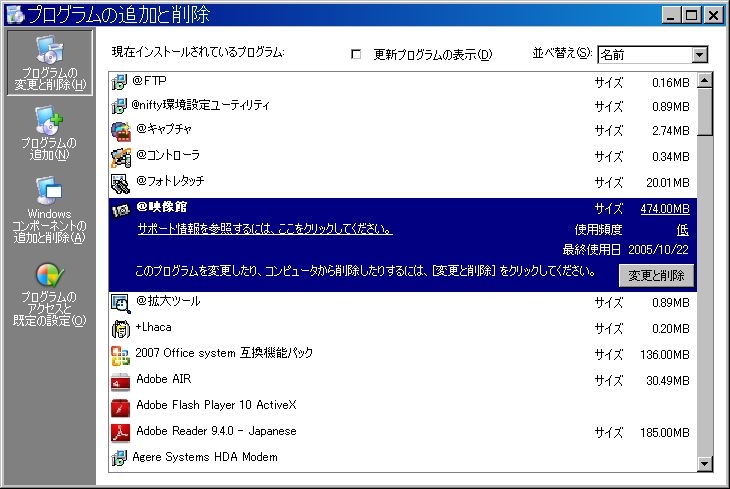Click the Adobe Flash Player icon
This screenshot has height=489, width=730.
121,408
